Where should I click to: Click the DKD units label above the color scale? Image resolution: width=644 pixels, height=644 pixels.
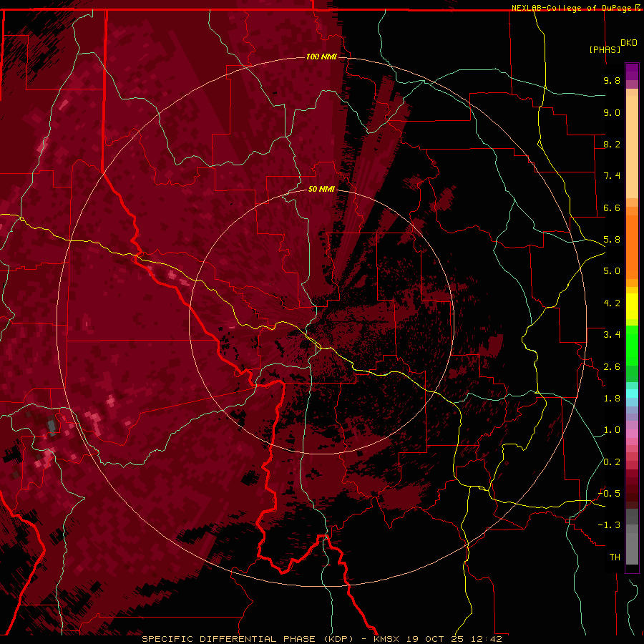pos(629,43)
